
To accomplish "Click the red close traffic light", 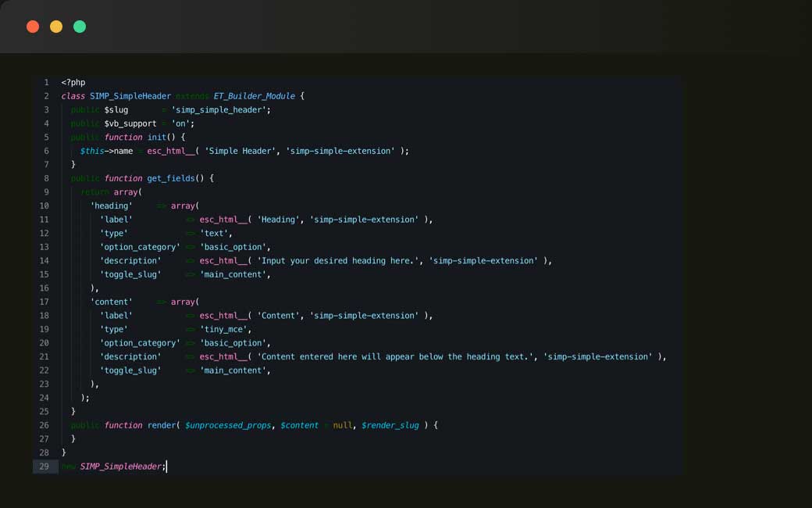I will [33, 26].
